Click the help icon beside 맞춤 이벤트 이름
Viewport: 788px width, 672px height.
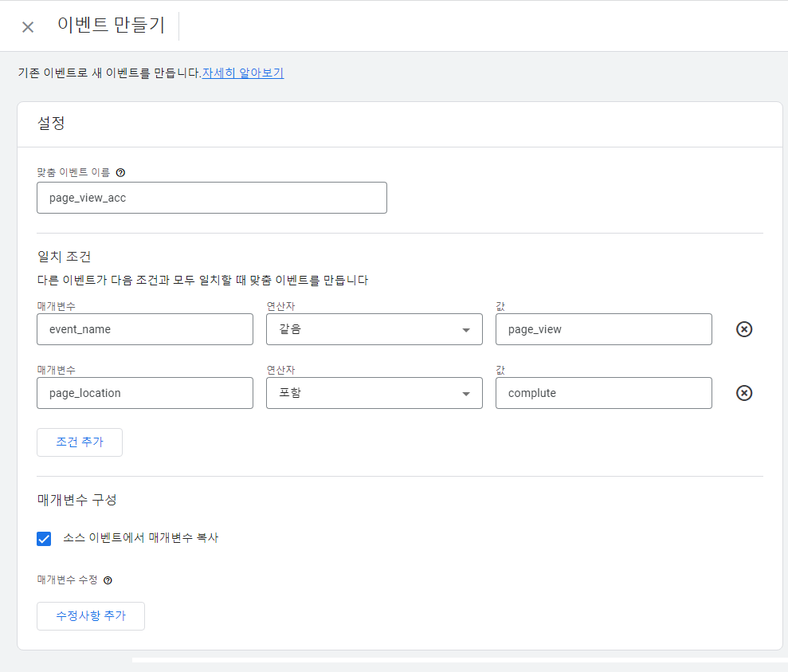coord(120,172)
